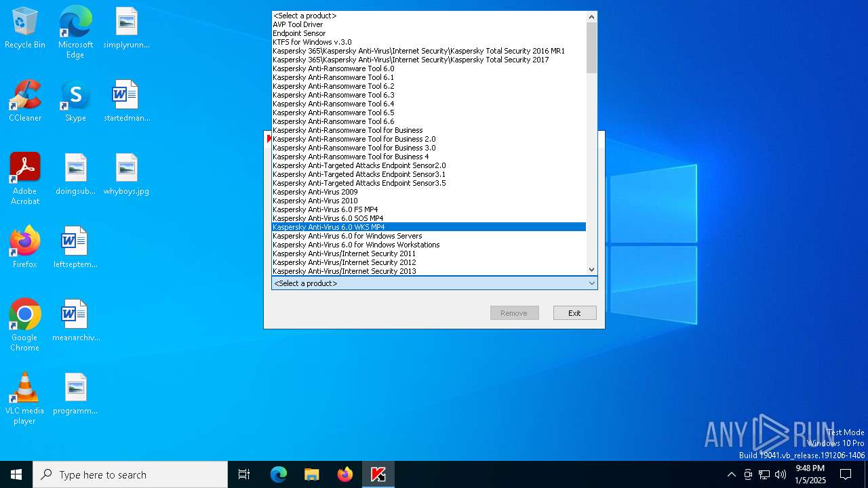Viewport: 868px width, 488px height.
Task: Select Kaspersky Anti-Virus 2010
Action: point(429,201)
